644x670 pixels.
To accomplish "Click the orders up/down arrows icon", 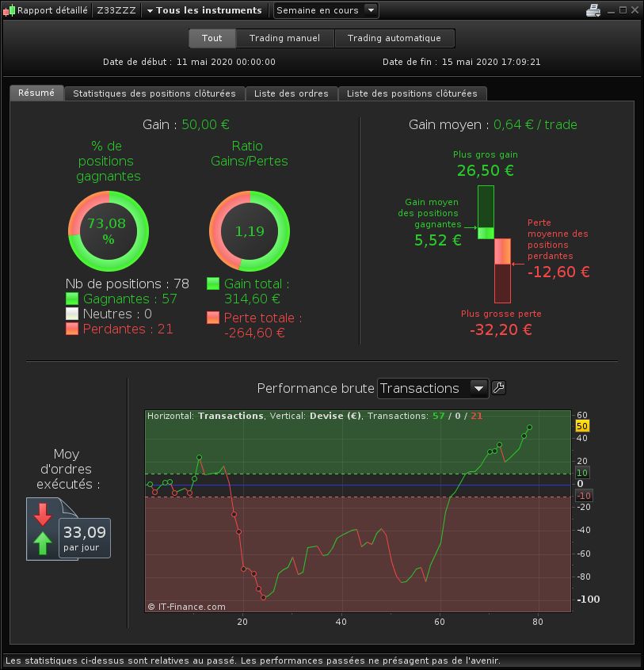I will pyautogui.click(x=43, y=528).
